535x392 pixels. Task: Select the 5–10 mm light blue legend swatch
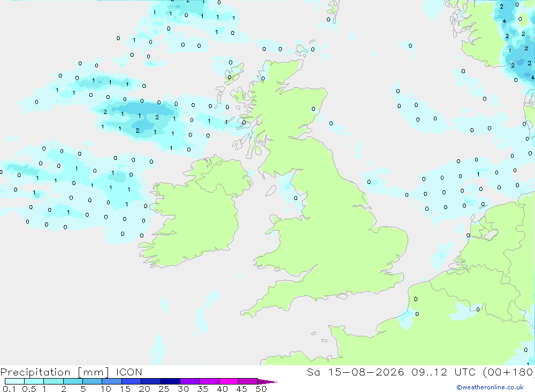point(92,381)
